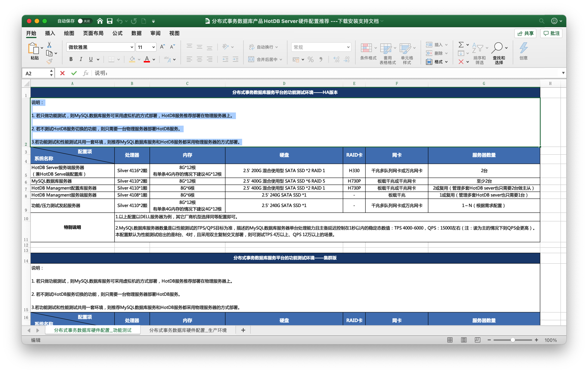Viewport: 588px width, 373px height.
Task: Open the 格式 format dropdown
Action: (x=437, y=62)
